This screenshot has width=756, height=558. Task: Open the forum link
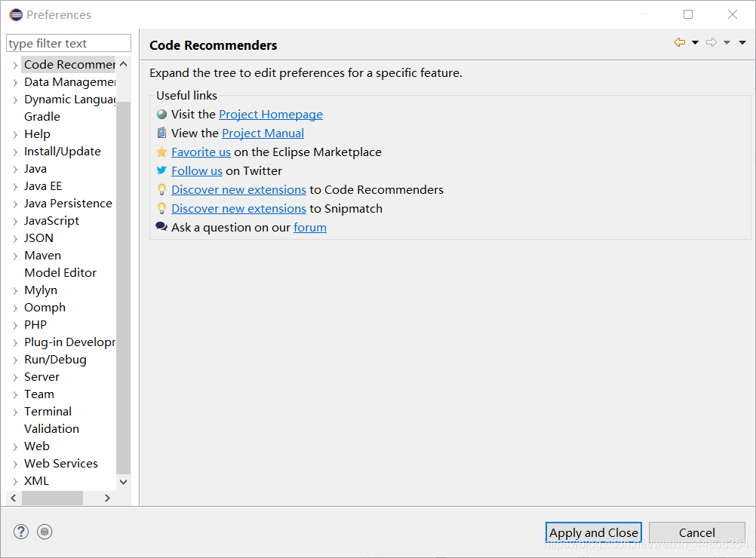(310, 227)
